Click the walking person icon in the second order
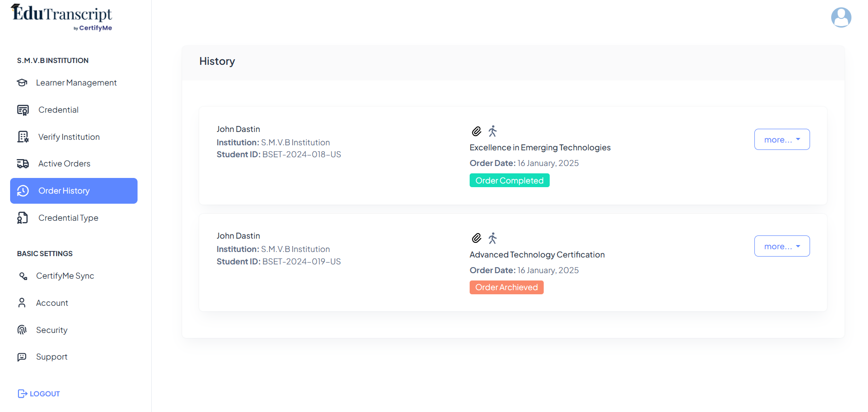Viewport: 868px width, 412px height. 493,238
